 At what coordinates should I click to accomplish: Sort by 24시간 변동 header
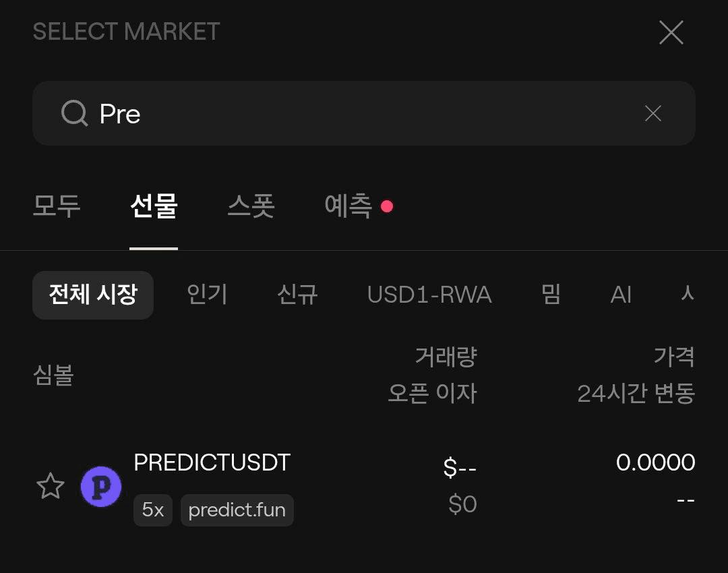click(636, 393)
